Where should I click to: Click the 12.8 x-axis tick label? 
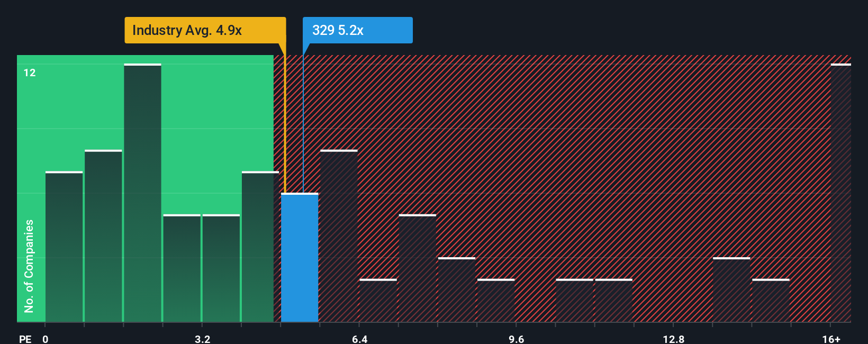673,339
